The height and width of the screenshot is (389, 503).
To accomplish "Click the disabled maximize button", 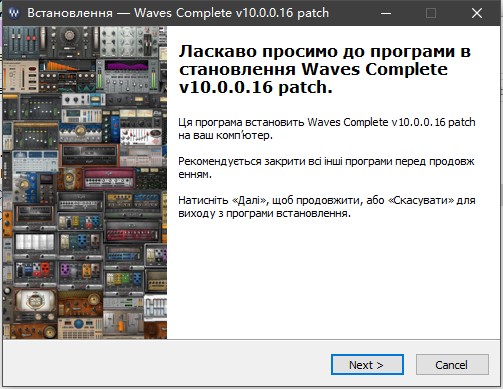I will (x=431, y=13).
